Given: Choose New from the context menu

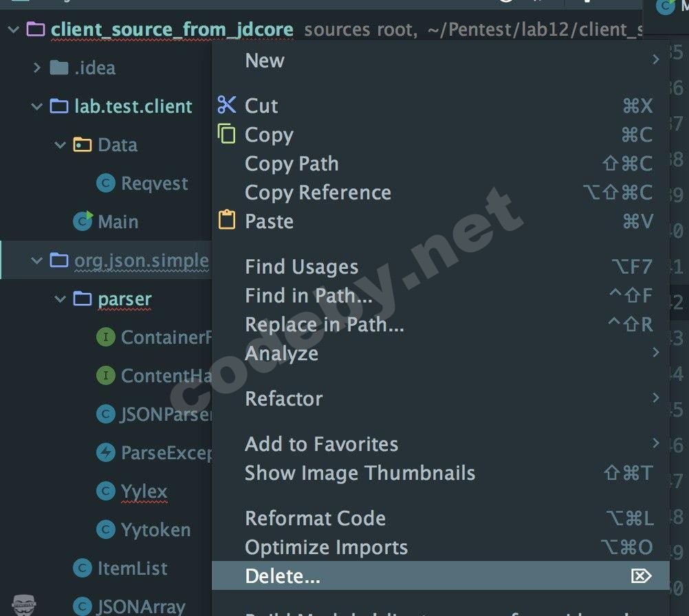Looking at the screenshot, I should tap(441, 60).
